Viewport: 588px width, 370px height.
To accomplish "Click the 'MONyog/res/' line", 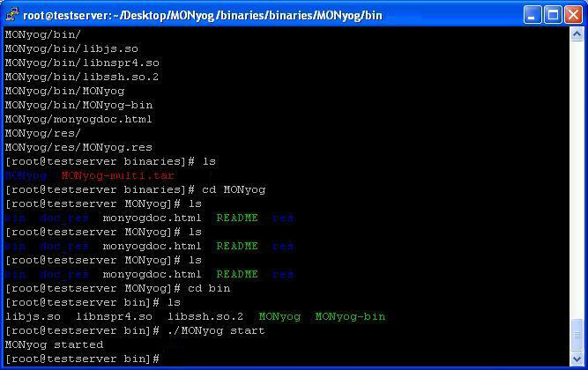I will coord(42,133).
